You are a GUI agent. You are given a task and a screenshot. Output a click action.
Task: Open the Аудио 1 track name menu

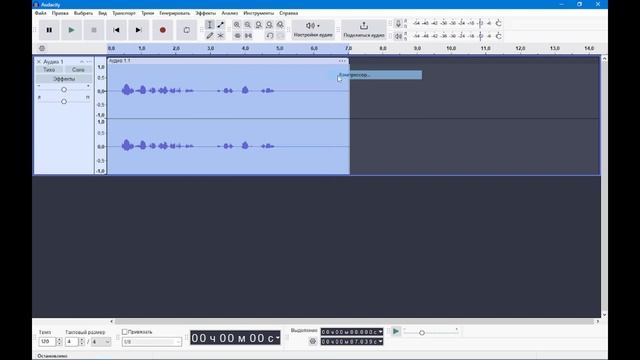pyautogui.click(x=53, y=62)
